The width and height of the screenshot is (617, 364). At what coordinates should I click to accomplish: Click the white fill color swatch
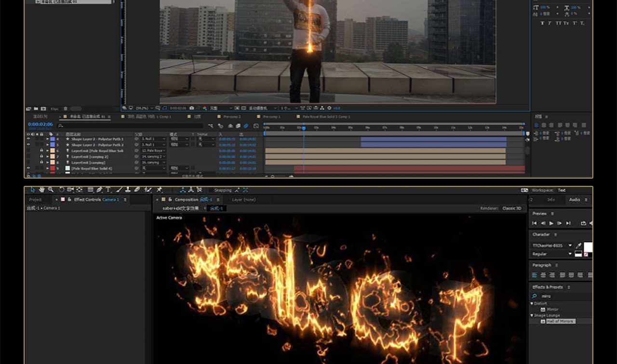point(588,247)
